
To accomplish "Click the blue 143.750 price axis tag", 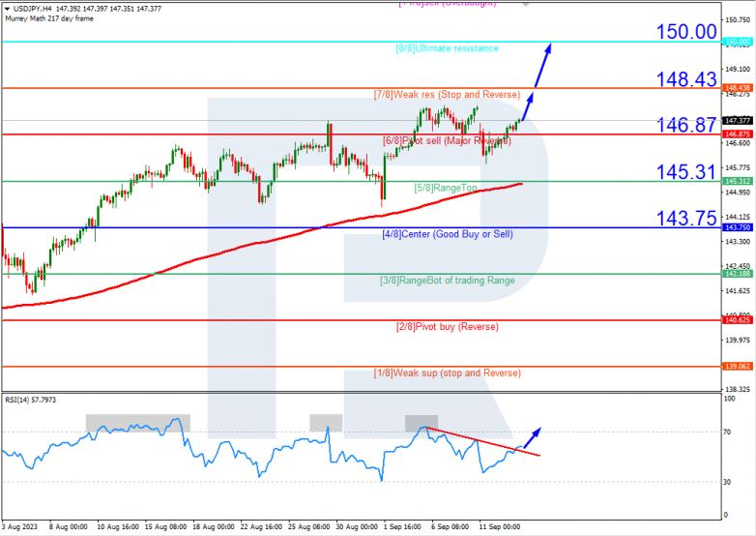I will 738,227.
